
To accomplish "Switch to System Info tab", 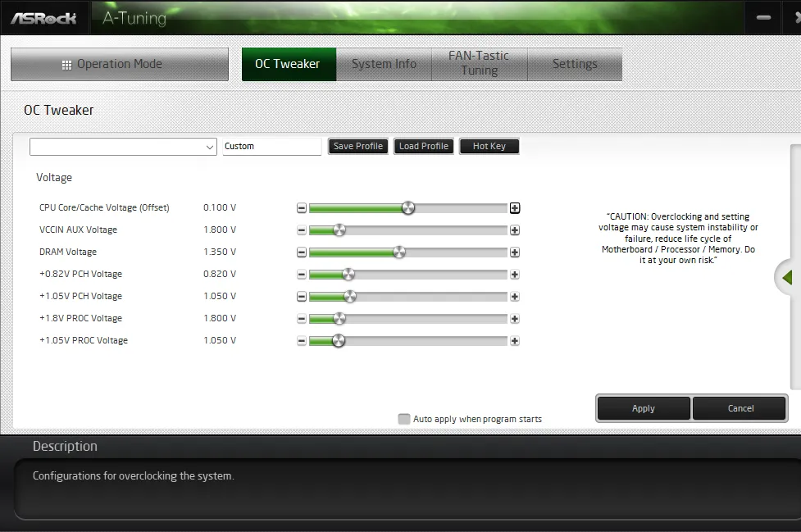I will pyautogui.click(x=384, y=64).
